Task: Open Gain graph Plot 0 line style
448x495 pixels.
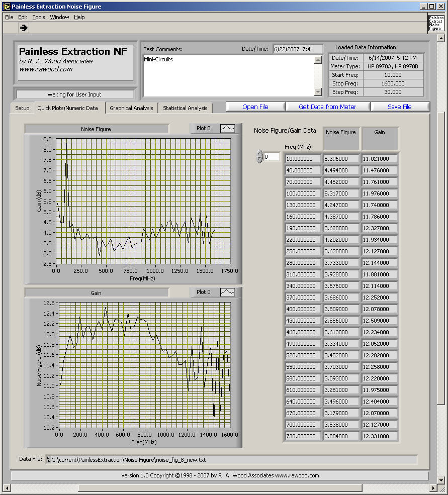Action: 227,292
